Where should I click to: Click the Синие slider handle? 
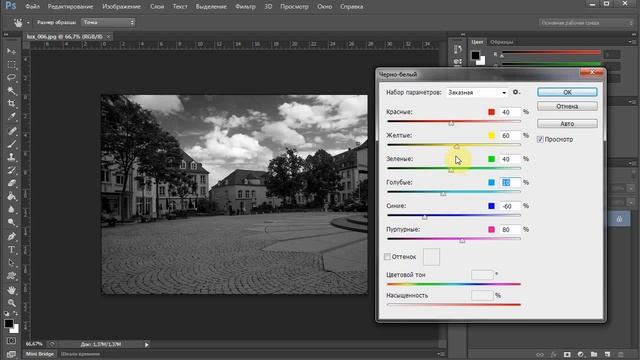click(x=424, y=217)
